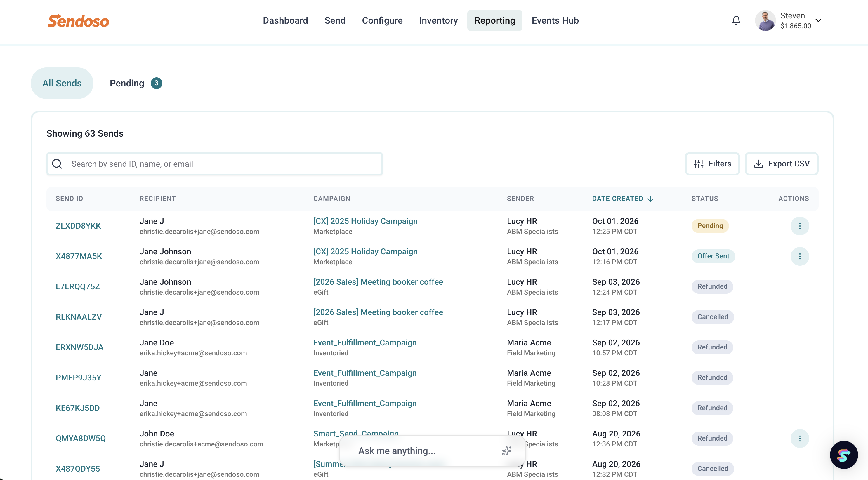Viewport: 868px width, 480px height.
Task: Click the Pending count badge 3
Action: (x=156, y=83)
